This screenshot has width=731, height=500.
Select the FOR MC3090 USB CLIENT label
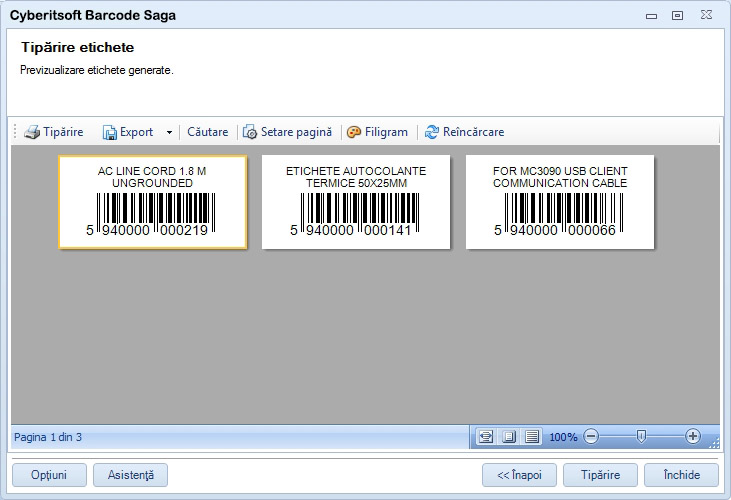click(x=560, y=202)
